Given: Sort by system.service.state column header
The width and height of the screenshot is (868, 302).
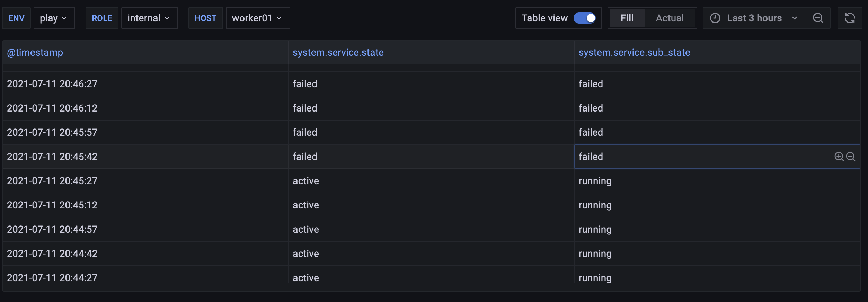Looking at the screenshot, I should tap(338, 52).
